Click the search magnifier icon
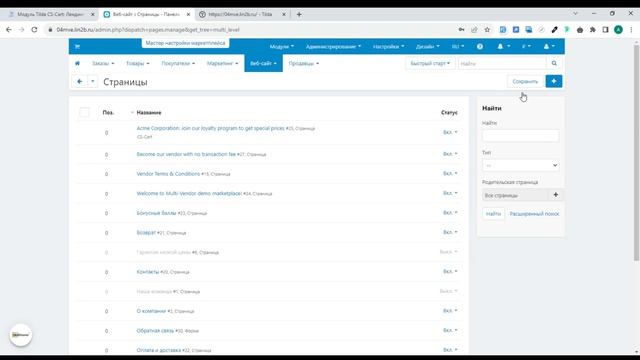Viewport: 640px width, 360px height. tap(554, 63)
